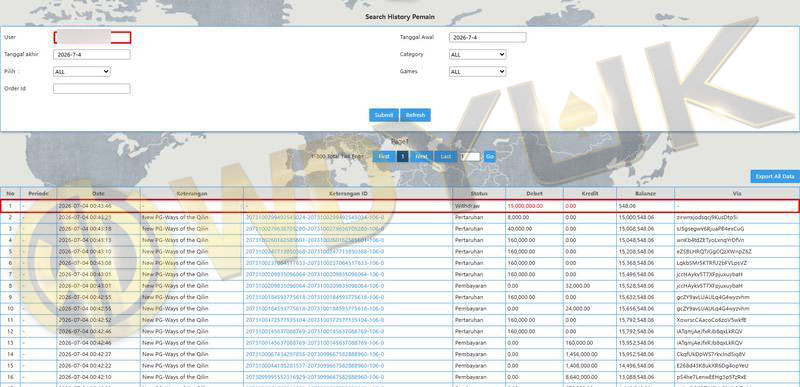Open the Pilih dropdown set to ALL

pyautogui.click(x=82, y=72)
